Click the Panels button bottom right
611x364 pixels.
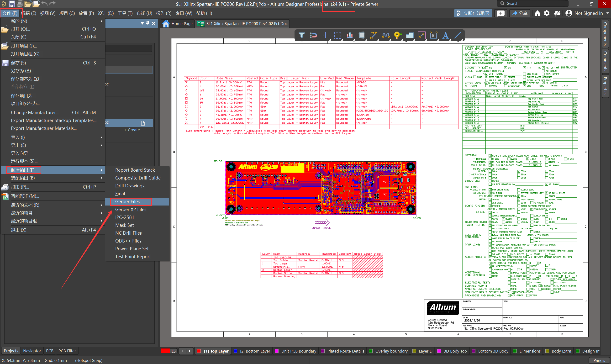pos(600,360)
